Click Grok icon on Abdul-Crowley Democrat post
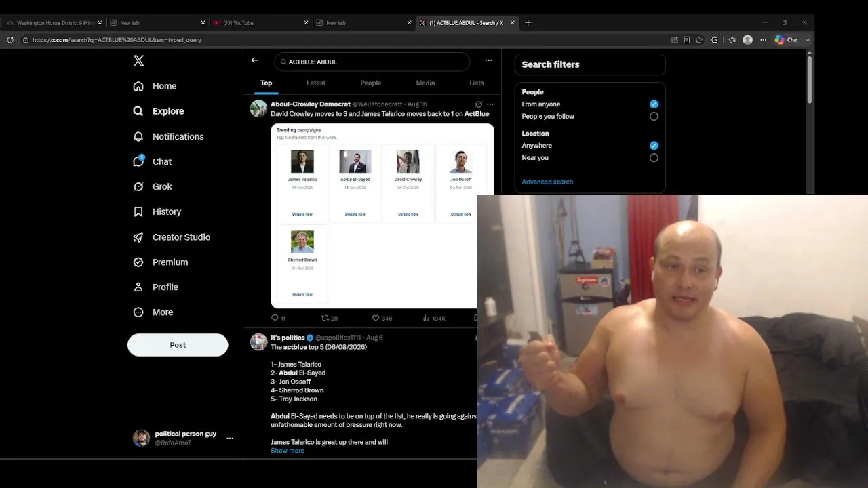868x488 pixels. coord(479,104)
